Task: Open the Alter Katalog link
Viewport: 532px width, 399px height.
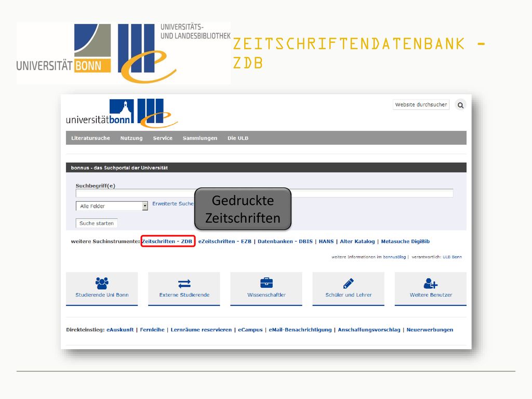Action: pyautogui.click(x=357, y=241)
